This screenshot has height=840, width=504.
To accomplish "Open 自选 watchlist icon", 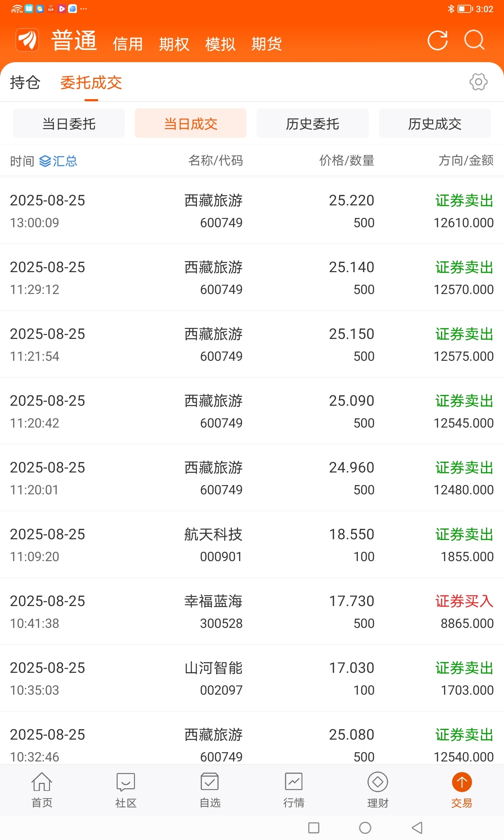I will (x=210, y=782).
